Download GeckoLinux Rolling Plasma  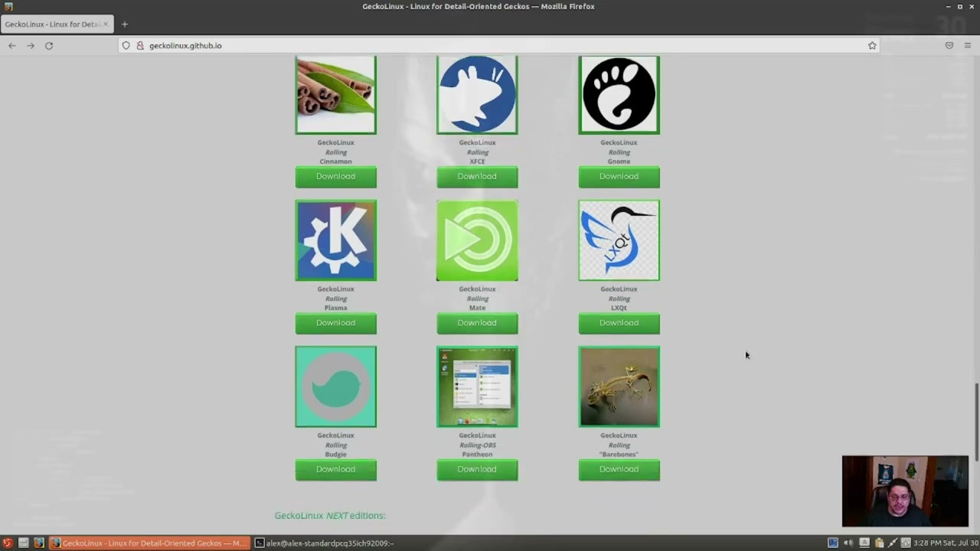[x=336, y=323]
